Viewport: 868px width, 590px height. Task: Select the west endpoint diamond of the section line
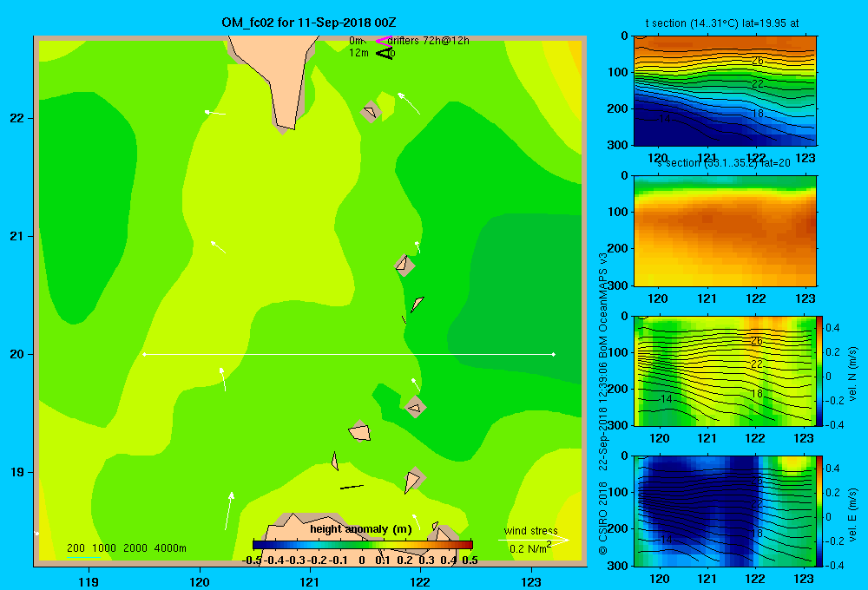(x=144, y=354)
